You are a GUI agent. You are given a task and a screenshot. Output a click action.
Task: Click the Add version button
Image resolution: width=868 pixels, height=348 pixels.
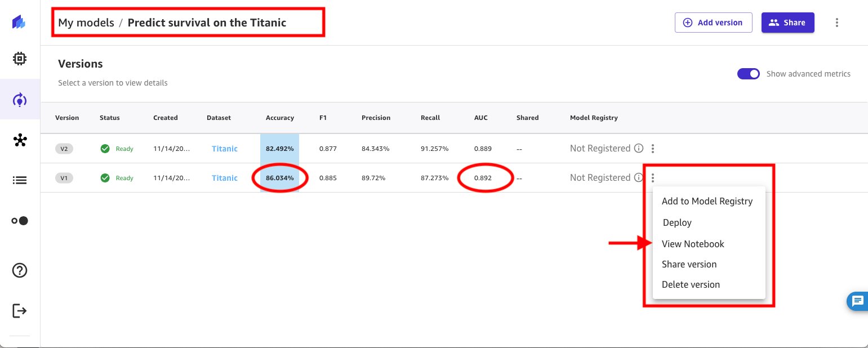tap(713, 23)
